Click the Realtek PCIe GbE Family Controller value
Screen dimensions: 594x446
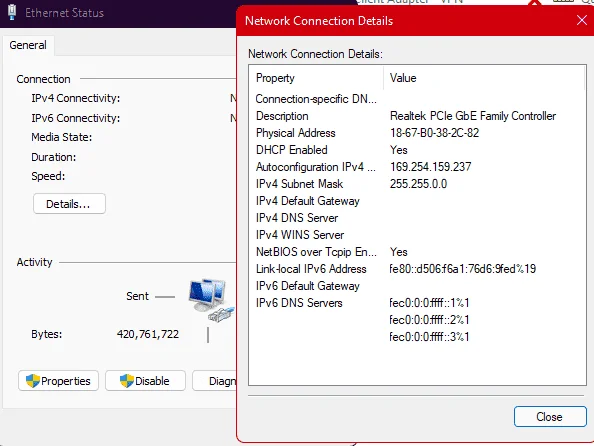(x=473, y=116)
